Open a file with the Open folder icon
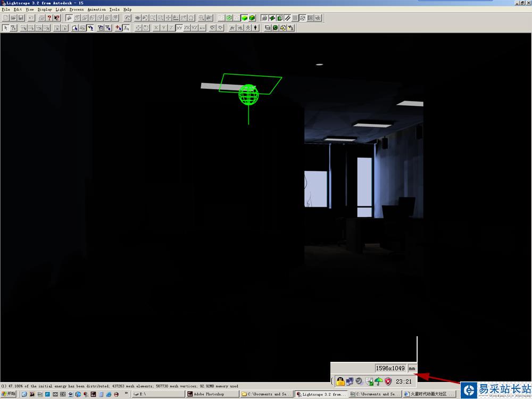The image size is (532, 399). pos(13,18)
